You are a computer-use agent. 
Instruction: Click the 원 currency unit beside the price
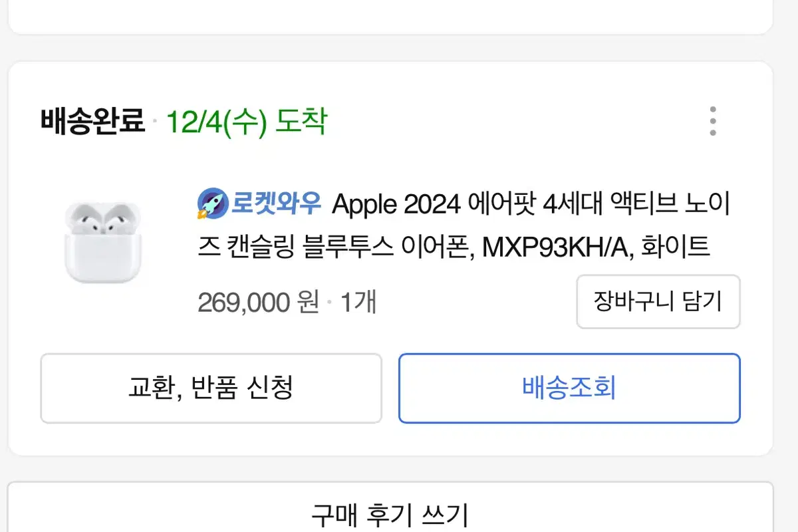pyautogui.click(x=309, y=303)
